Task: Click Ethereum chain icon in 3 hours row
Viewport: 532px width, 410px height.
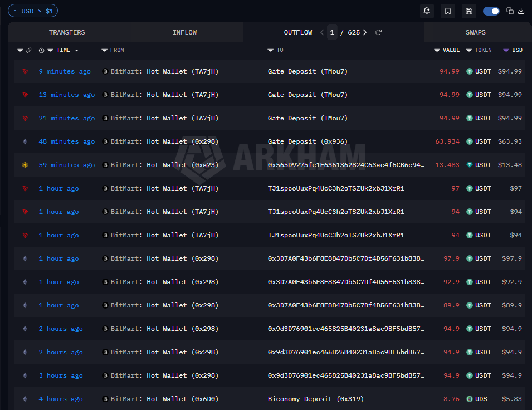Action: coord(25,375)
